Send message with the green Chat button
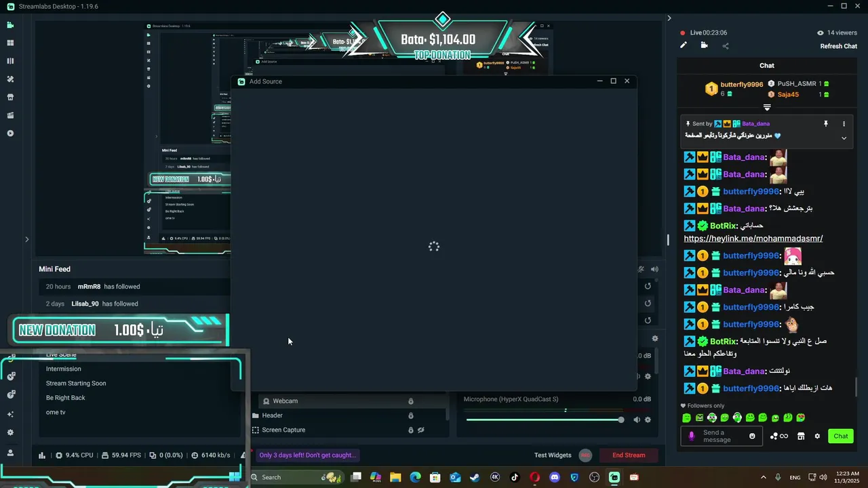Screen dimensions: 868x488 click(x=841, y=436)
